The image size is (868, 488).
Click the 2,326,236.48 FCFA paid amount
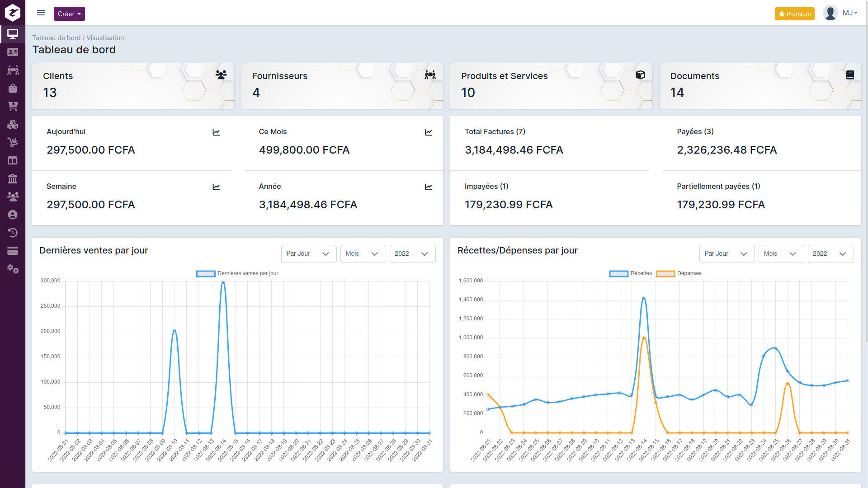pyautogui.click(x=726, y=150)
